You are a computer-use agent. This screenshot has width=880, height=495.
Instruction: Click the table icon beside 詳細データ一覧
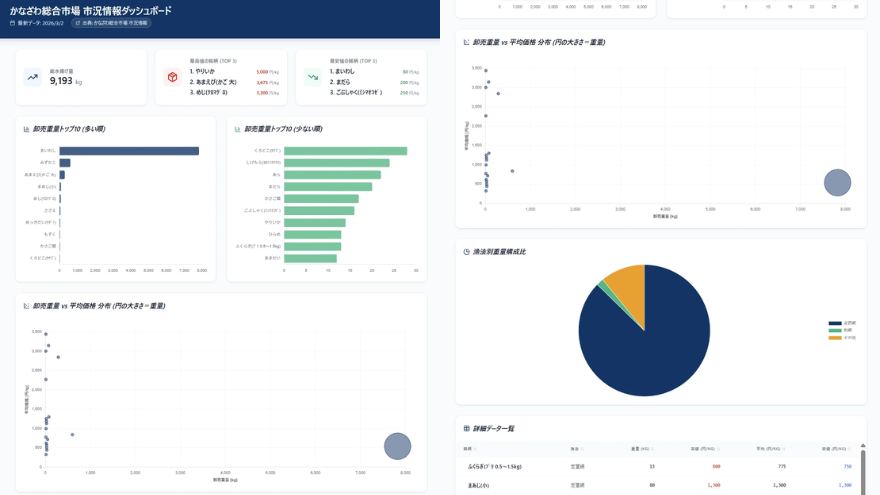click(x=466, y=428)
